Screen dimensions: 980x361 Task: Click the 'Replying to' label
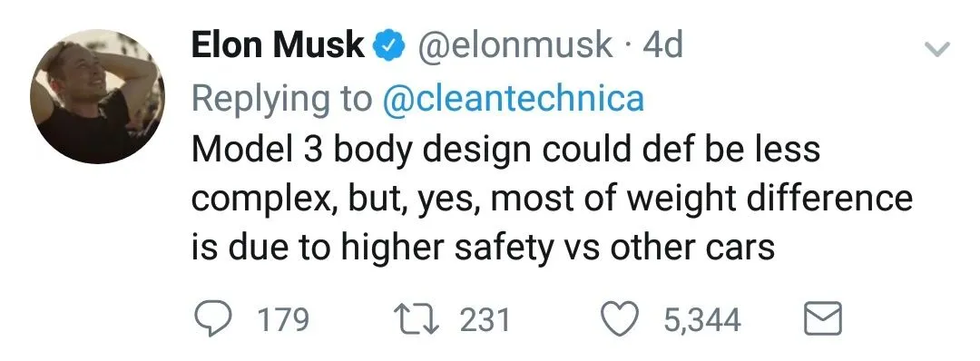(x=281, y=100)
